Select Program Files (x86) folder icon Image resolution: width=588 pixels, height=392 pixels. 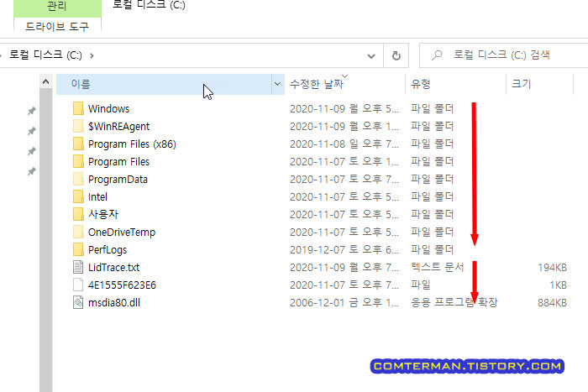(78, 144)
